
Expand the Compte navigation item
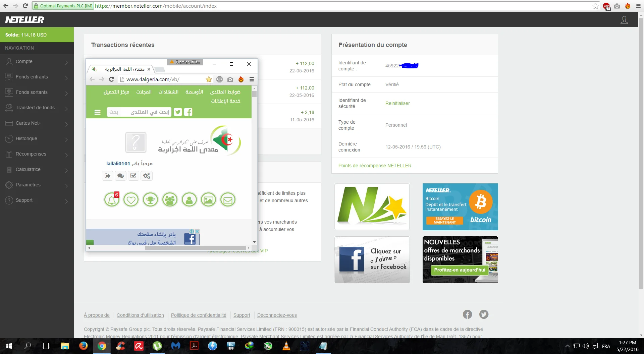tap(37, 62)
